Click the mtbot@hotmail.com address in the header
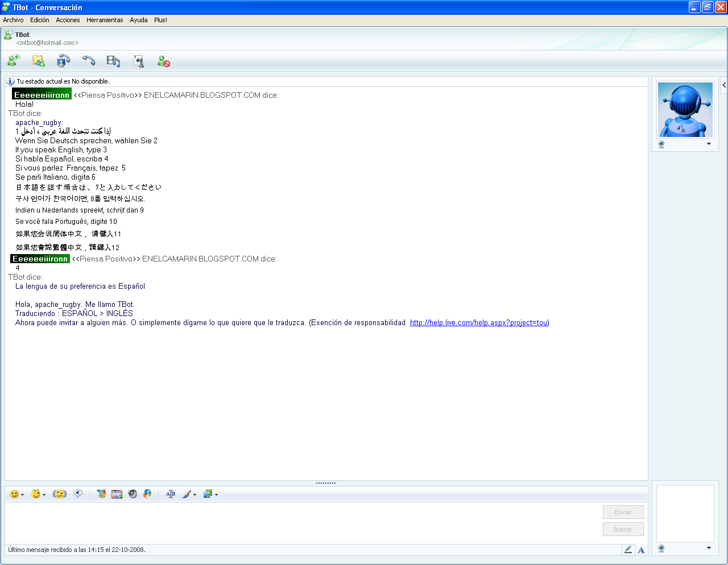728x565 pixels. pyautogui.click(x=47, y=43)
